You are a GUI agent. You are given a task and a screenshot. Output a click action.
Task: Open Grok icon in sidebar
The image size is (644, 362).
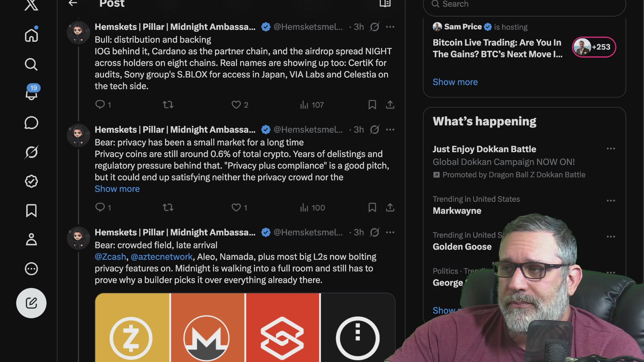point(31,152)
